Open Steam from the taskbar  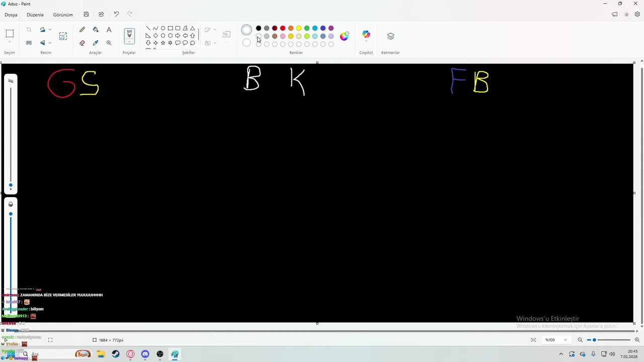pos(116,354)
